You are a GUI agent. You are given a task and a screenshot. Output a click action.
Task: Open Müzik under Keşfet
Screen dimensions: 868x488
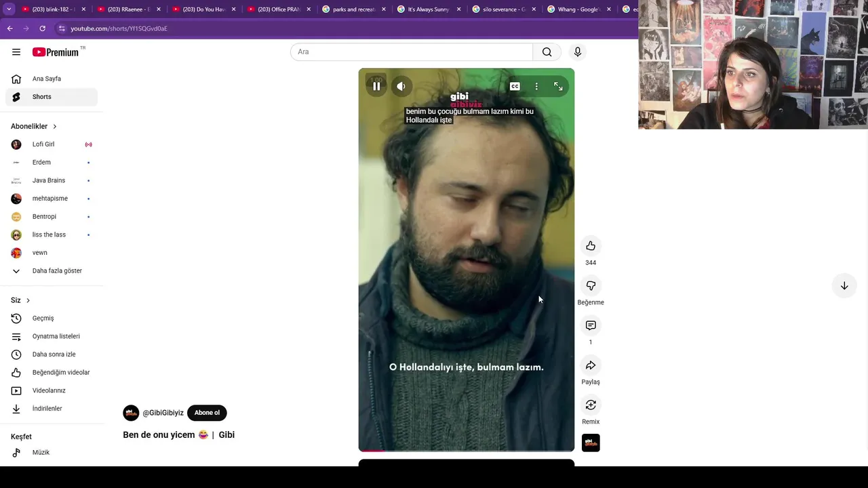click(52, 453)
